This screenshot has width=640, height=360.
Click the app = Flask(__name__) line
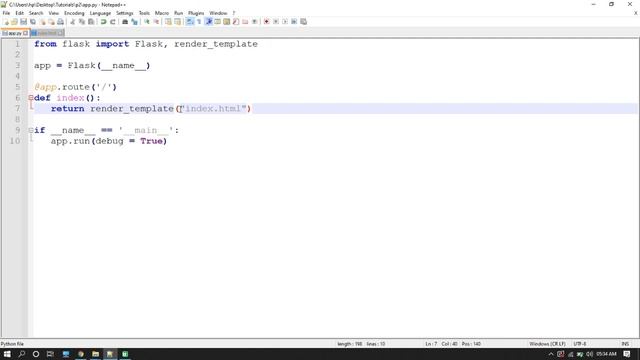click(92, 66)
